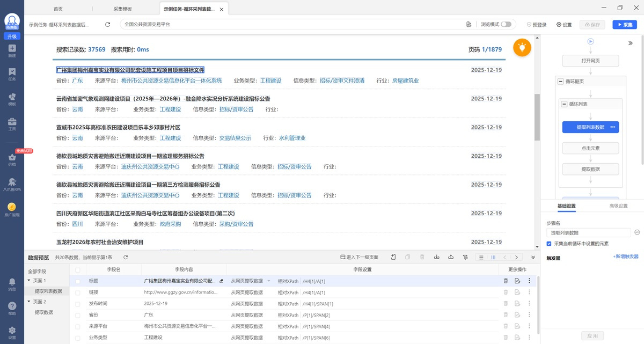Delete the 标题 field with trash icon
This screenshot has width=644, height=344.
pos(506,281)
